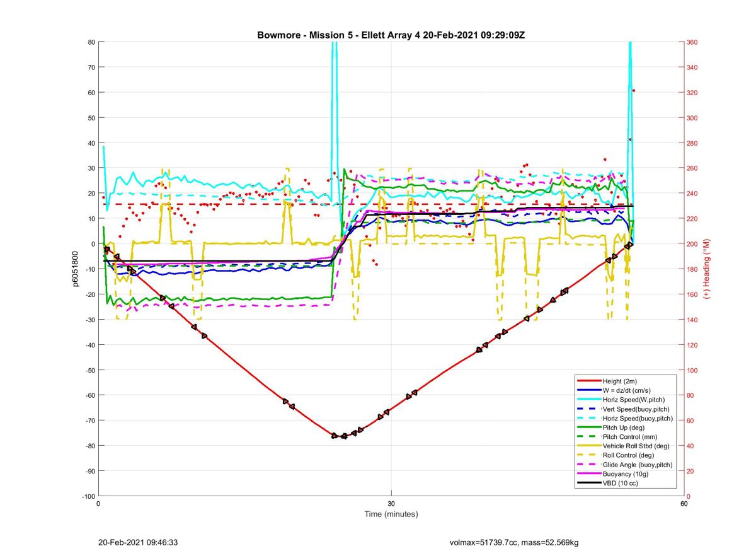
Task: Click the red line sample beside Height (2m)
Action: [x=588, y=381]
